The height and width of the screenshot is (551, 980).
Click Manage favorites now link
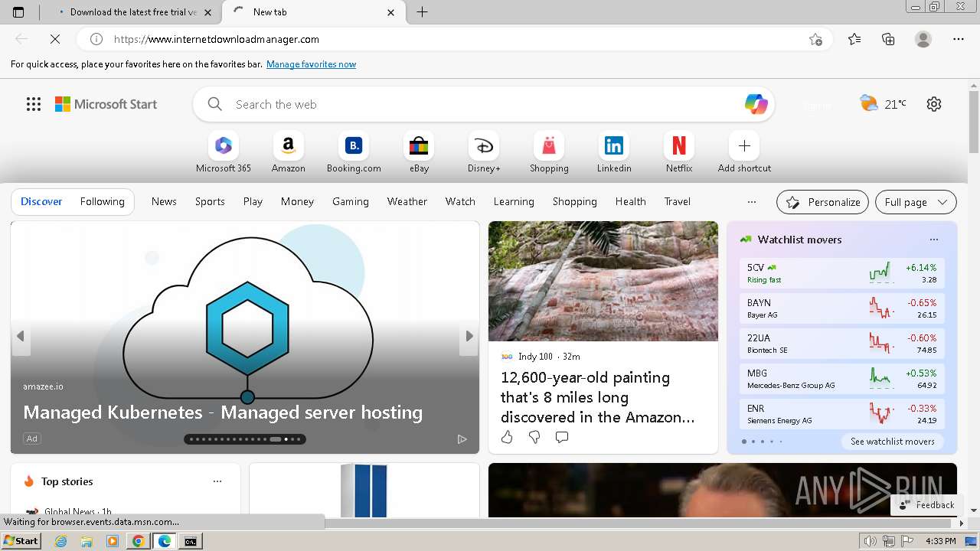(x=311, y=64)
